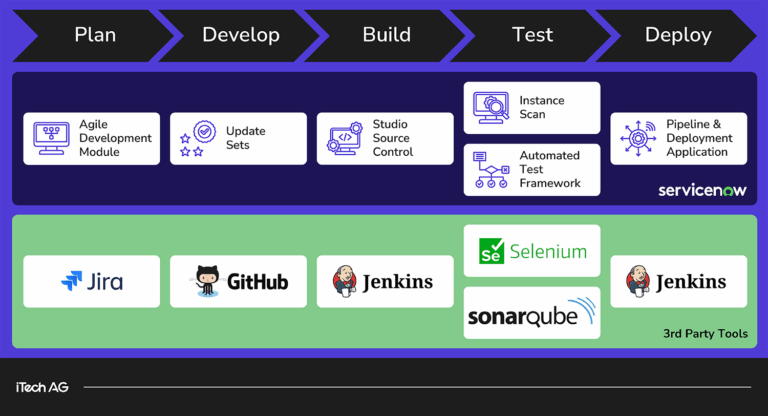The height and width of the screenshot is (416, 768).
Task: Click the Studio Source Control code icon
Action: pos(343,139)
